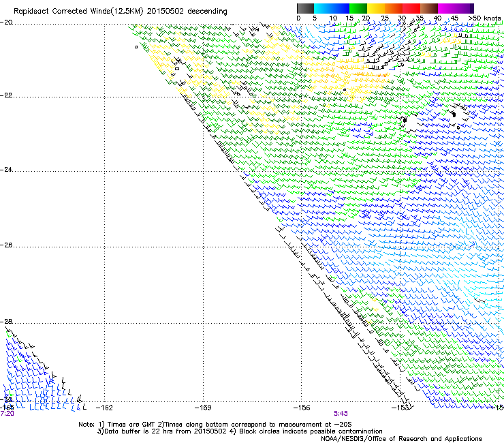
Task: Click the blue 10-15 knots color segment
Action: 341,8
